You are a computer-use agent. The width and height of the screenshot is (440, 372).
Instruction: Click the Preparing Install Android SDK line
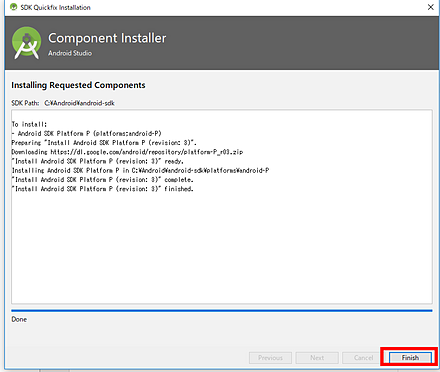(104, 143)
